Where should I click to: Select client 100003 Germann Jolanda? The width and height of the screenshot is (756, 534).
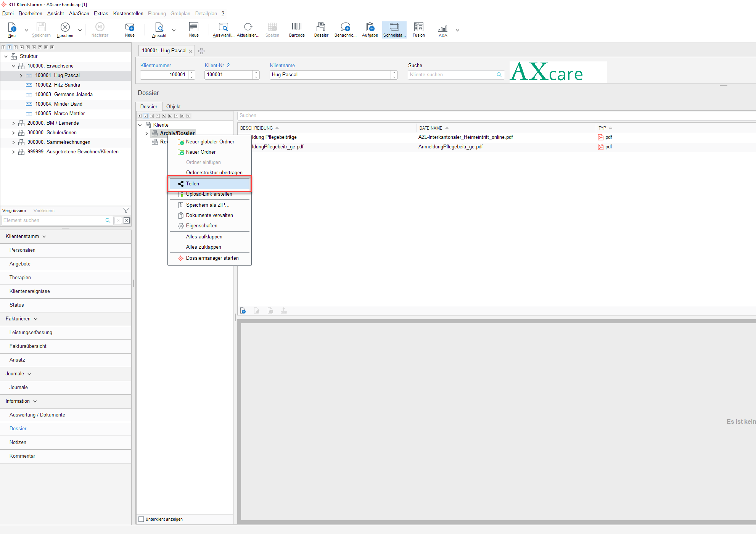coord(64,95)
